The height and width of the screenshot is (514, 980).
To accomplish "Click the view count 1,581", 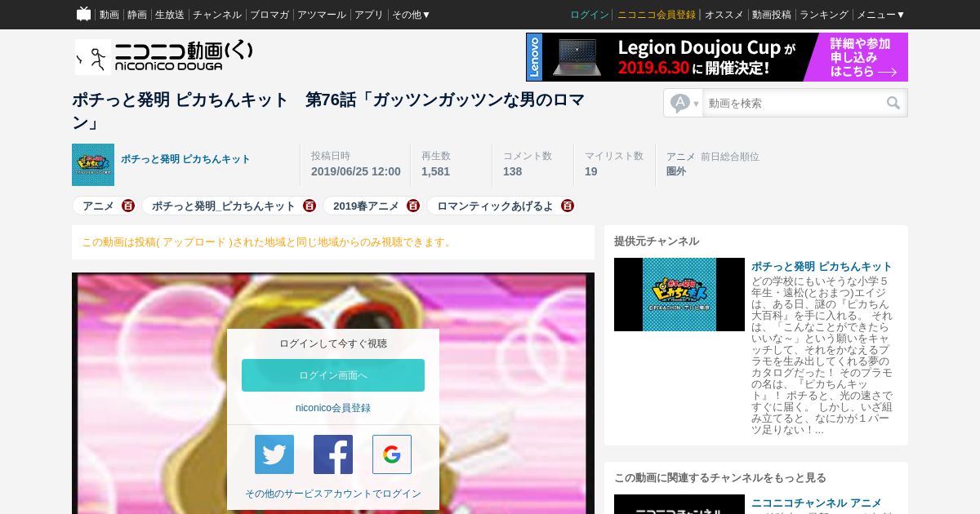I will click(435, 171).
